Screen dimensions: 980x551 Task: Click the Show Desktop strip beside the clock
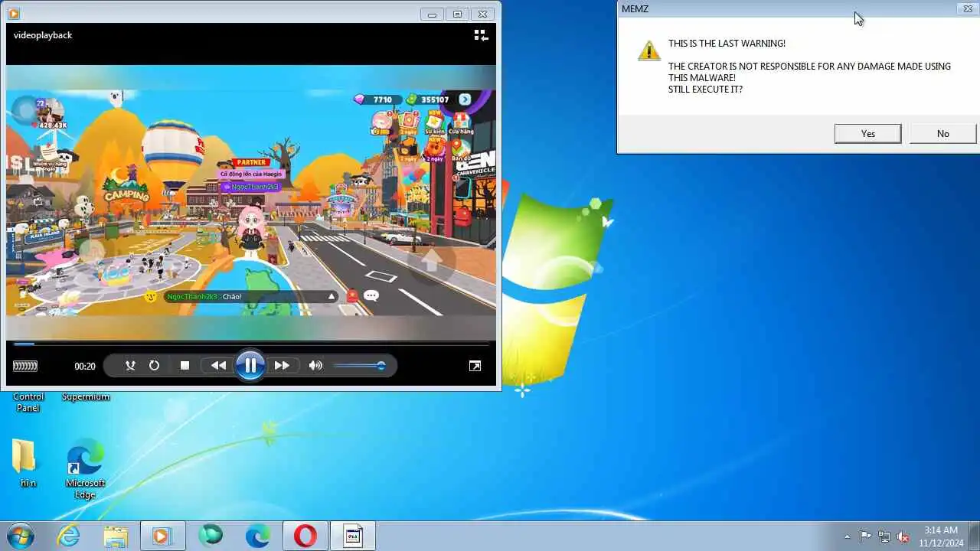pyautogui.click(x=974, y=536)
